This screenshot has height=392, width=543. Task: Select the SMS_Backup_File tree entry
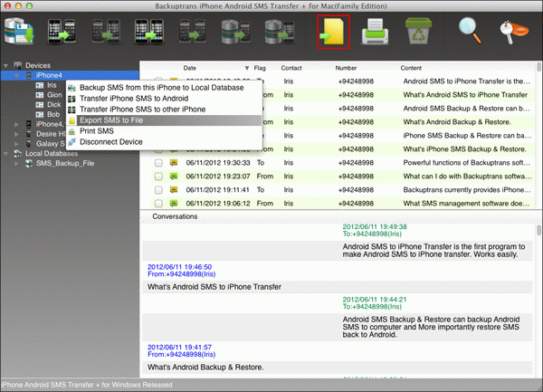pos(65,163)
